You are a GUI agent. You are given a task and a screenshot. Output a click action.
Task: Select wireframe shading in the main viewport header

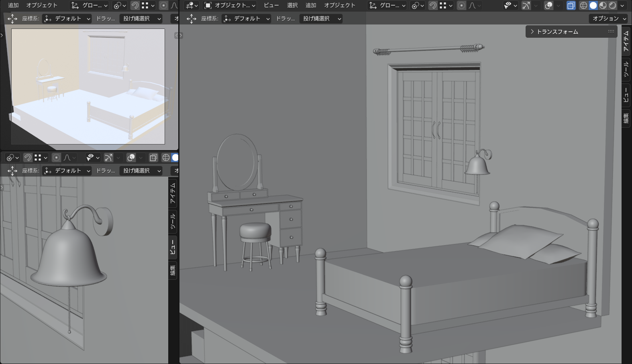point(583,5)
